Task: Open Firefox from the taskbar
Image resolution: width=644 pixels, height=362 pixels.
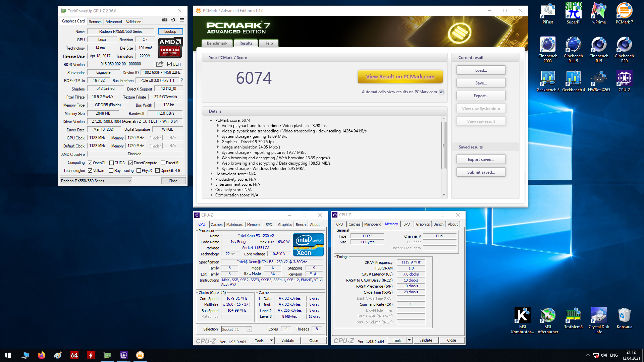Action: (x=41, y=355)
